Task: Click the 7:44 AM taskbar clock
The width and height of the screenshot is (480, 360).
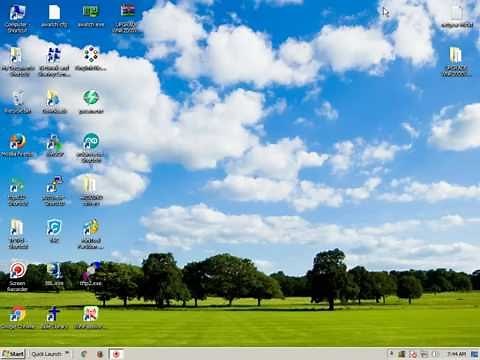Action: (x=456, y=354)
